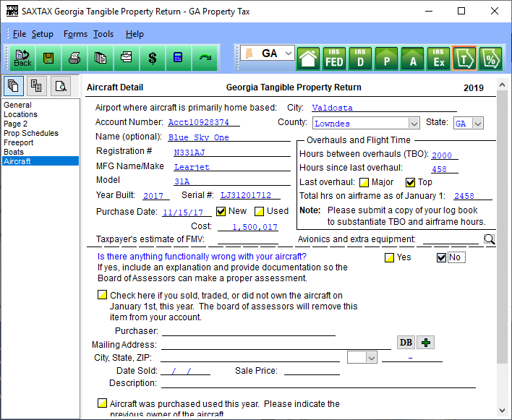Viewport: 512px width, 420px height.
Task: Open the Forms menu
Action: click(x=75, y=34)
